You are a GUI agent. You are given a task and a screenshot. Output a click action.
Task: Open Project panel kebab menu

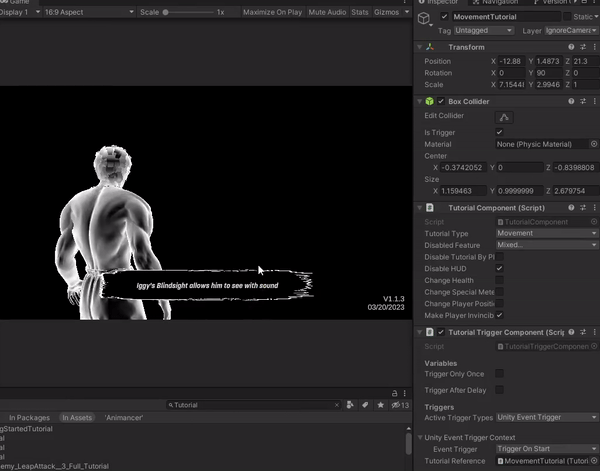tap(404, 393)
